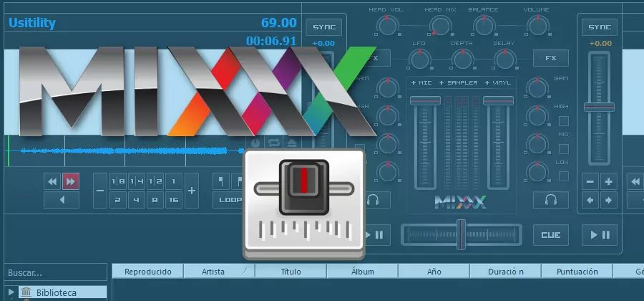Expand the MIC section
The width and height of the screenshot is (644, 301).
click(x=422, y=83)
